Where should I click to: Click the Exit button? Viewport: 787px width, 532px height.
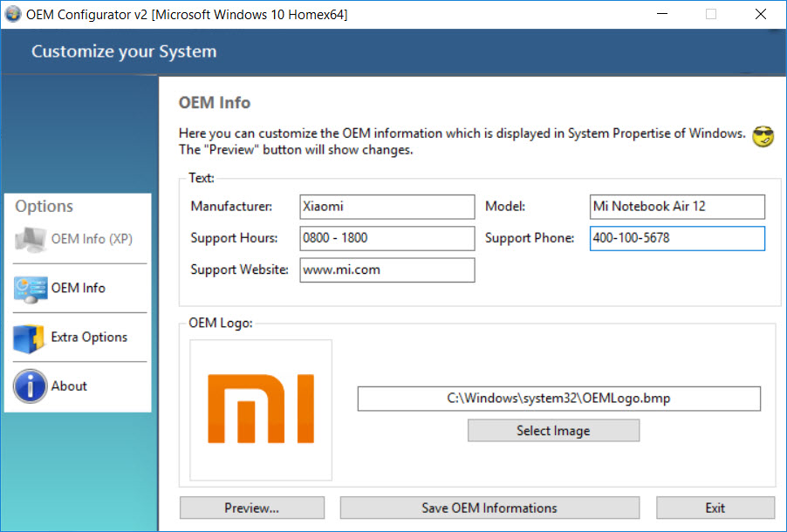click(x=715, y=508)
